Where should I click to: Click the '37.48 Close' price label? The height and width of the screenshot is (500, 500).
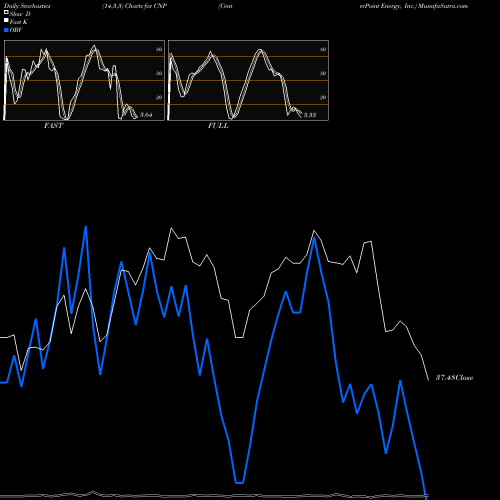point(454,378)
